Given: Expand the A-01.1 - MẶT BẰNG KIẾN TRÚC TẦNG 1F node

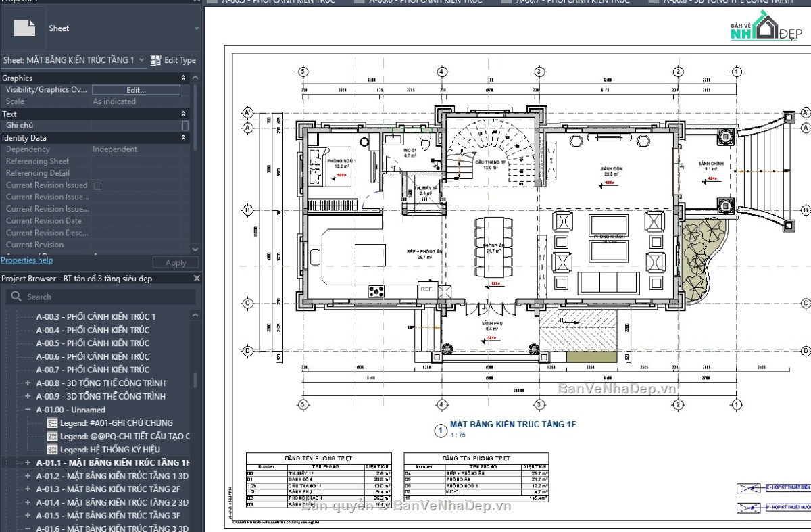Looking at the screenshot, I should pos(28,462).
